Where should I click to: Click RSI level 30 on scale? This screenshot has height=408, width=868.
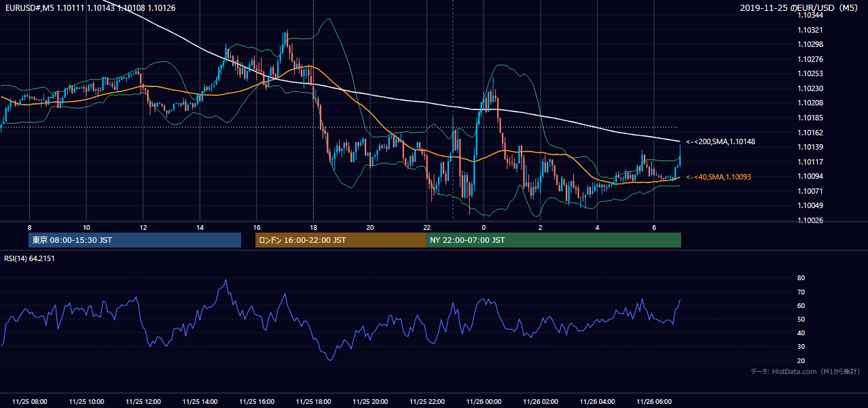pyautogui.click(x=801, y=347)
